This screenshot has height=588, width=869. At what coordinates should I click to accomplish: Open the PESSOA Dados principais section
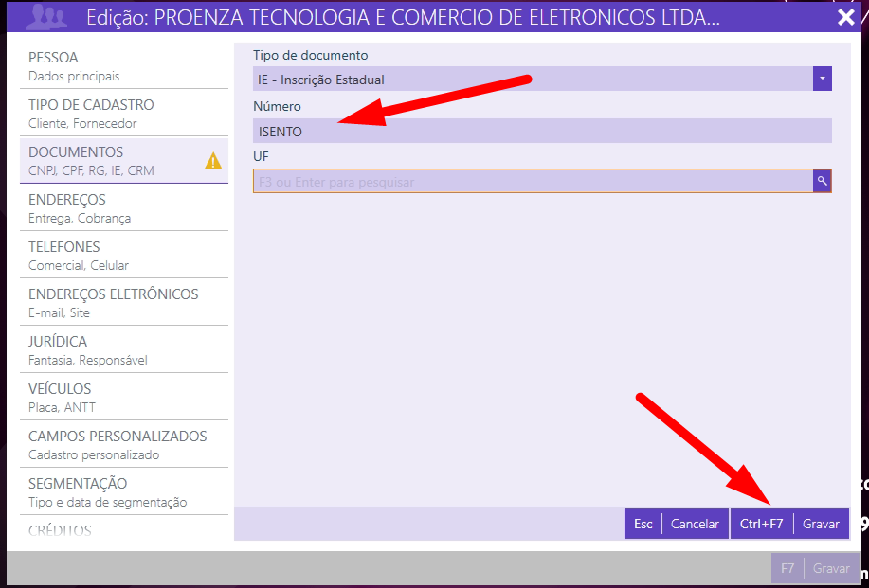[x=123, y=66]
